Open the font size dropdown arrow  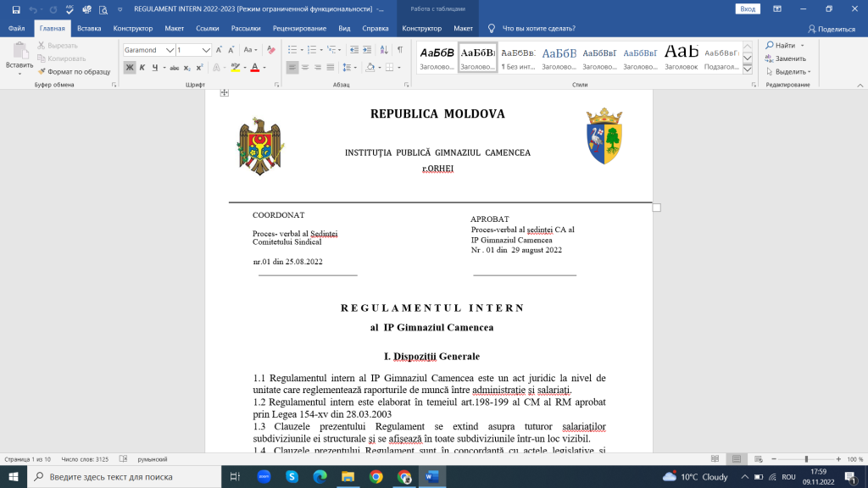206,50
